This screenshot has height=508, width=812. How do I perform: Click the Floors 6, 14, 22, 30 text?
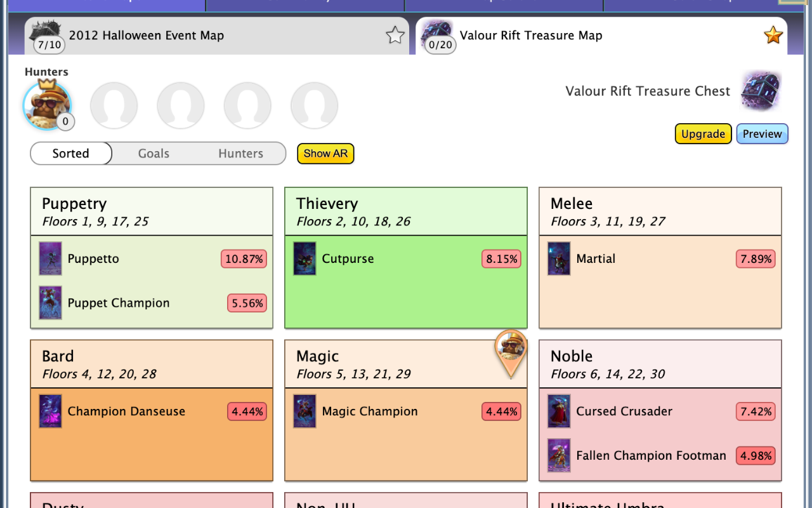coord(608,374)
